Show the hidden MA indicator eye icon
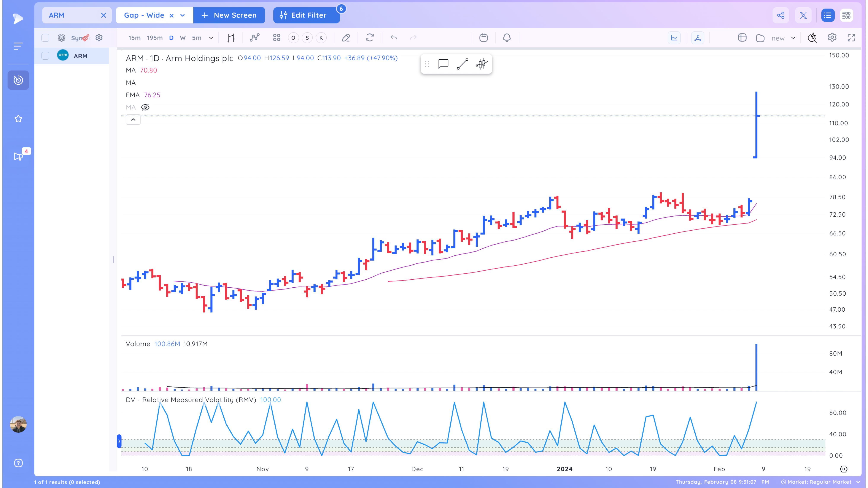 coord(145,107)
